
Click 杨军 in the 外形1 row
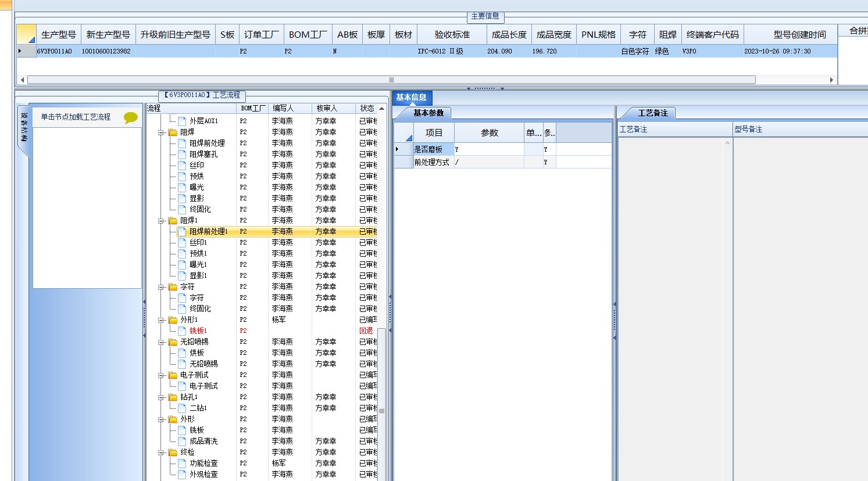point(279,320)
